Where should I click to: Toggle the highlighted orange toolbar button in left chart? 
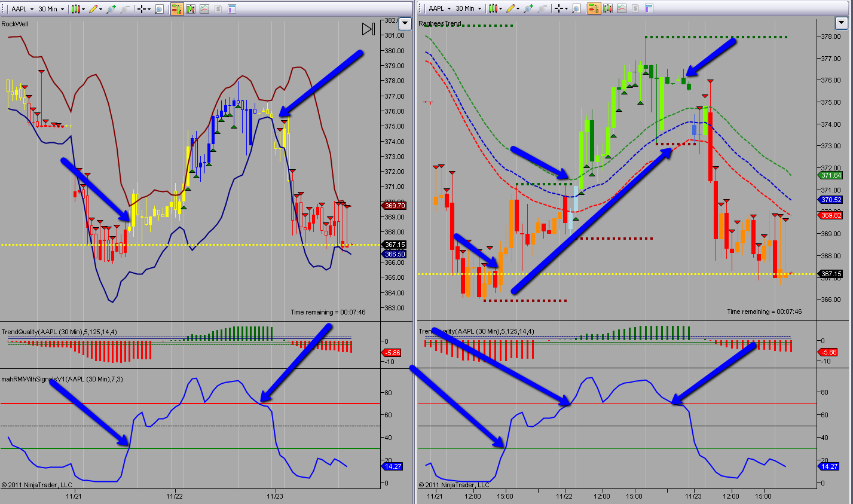click(x=177, y=9)
